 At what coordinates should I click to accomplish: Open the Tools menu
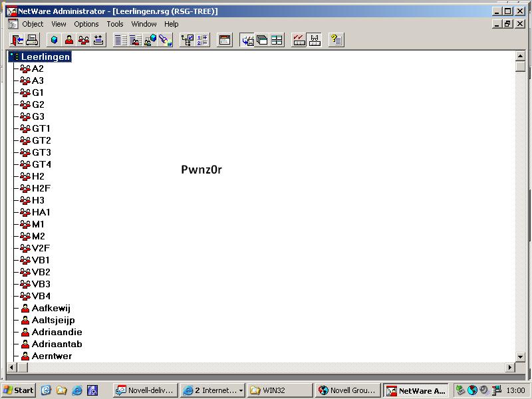tap(115, 24)
